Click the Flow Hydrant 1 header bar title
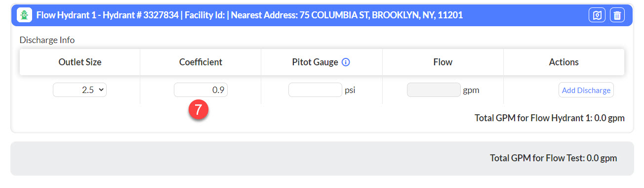 249,15
